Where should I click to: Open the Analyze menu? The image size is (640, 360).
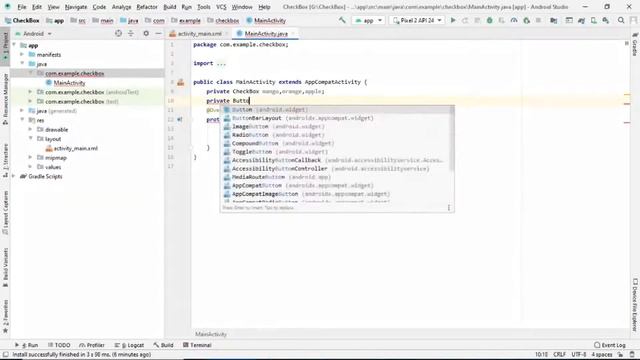(121, 7)
